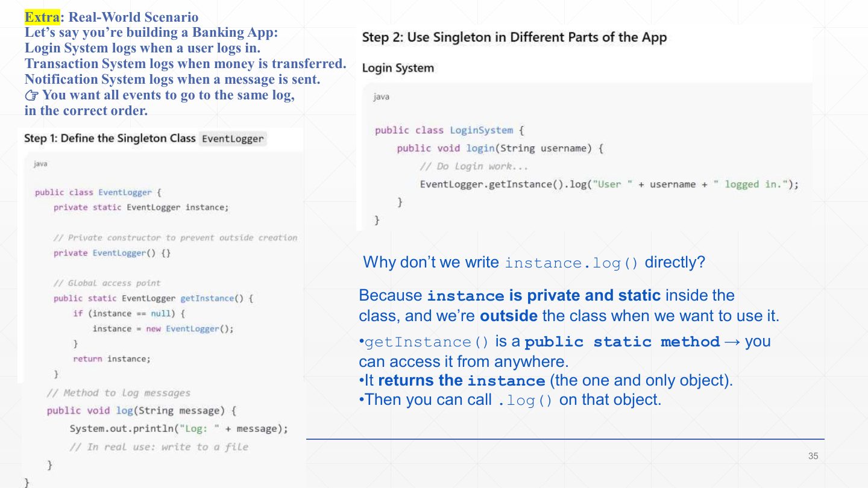868x488 pixels.
Task: Click the line "Transaction System logs when money is transferred."
Action: coord(185,64)
